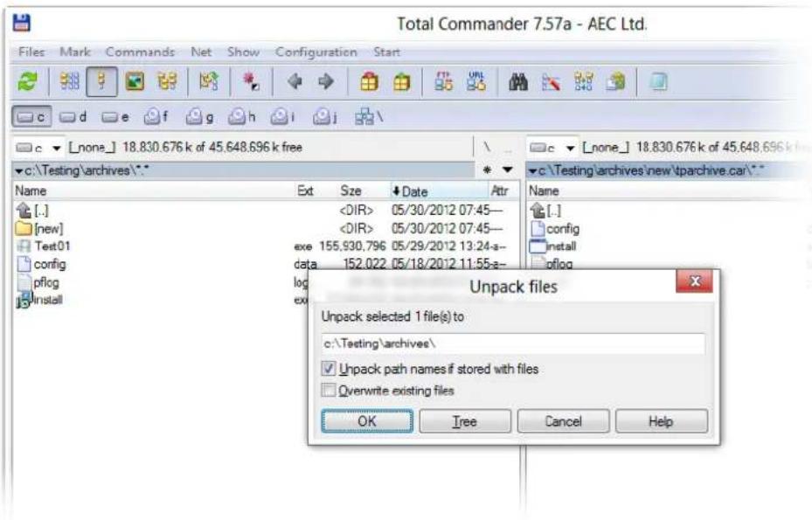Enable Overwrite existing files checkbox
812x520 pixels.
tap(329, 390)
